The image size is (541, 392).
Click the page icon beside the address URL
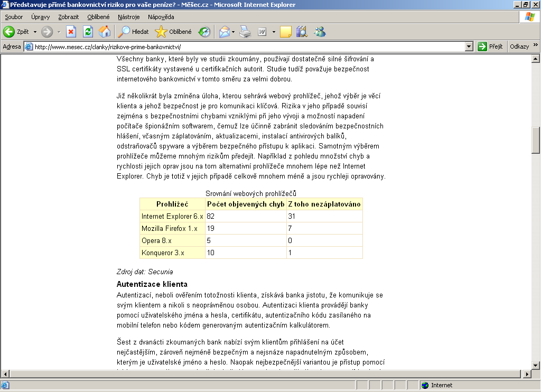29,46
